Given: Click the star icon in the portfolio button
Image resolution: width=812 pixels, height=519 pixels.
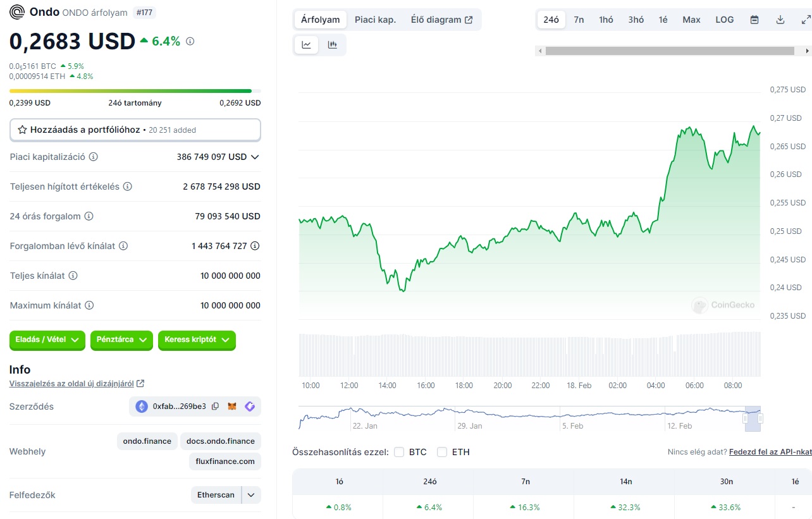Looking at the screenshot, I should 22,130.
